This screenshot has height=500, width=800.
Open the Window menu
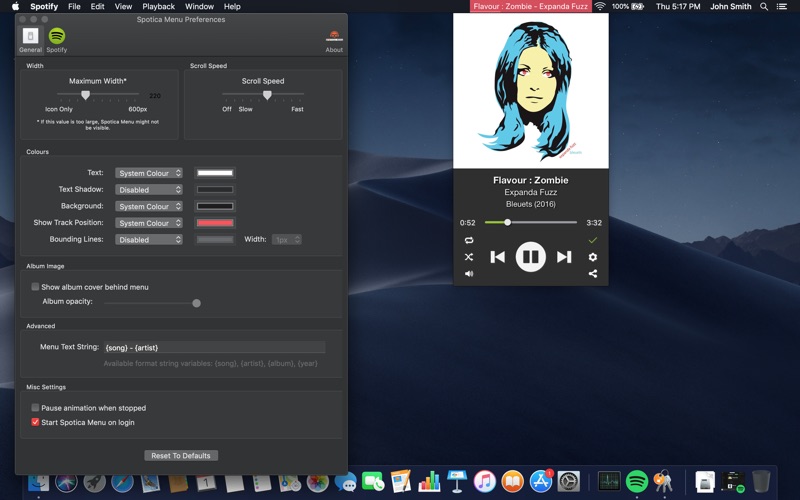pos(199,7)
